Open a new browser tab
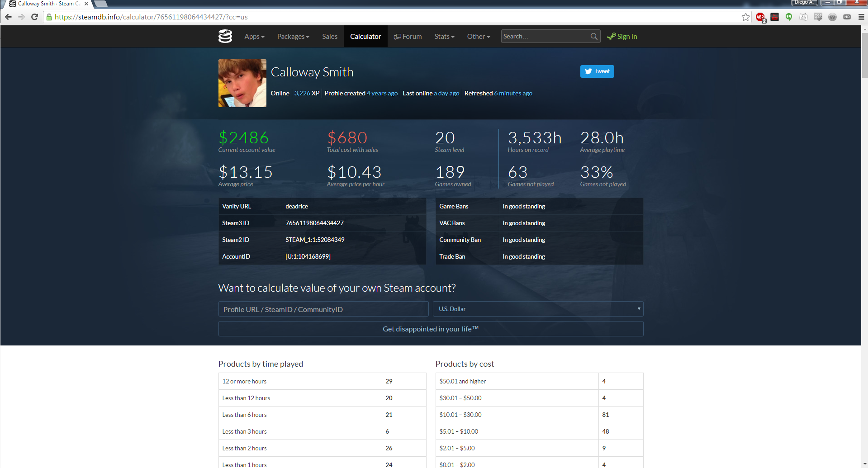 click(100, 4)
